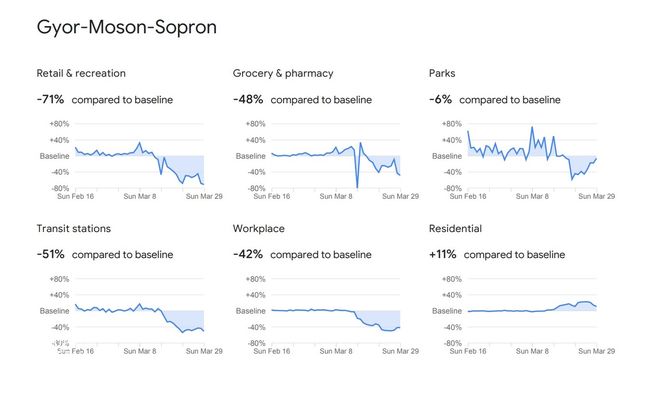665x397 pixels.
Task: Click the -48% grocery value
Action: click(248, 100)
